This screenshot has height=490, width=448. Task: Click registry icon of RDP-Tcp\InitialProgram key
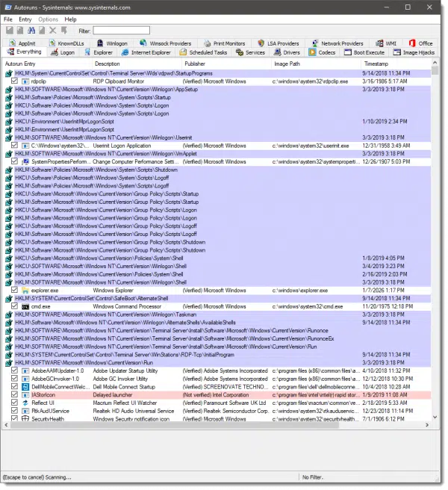[9, 355]
